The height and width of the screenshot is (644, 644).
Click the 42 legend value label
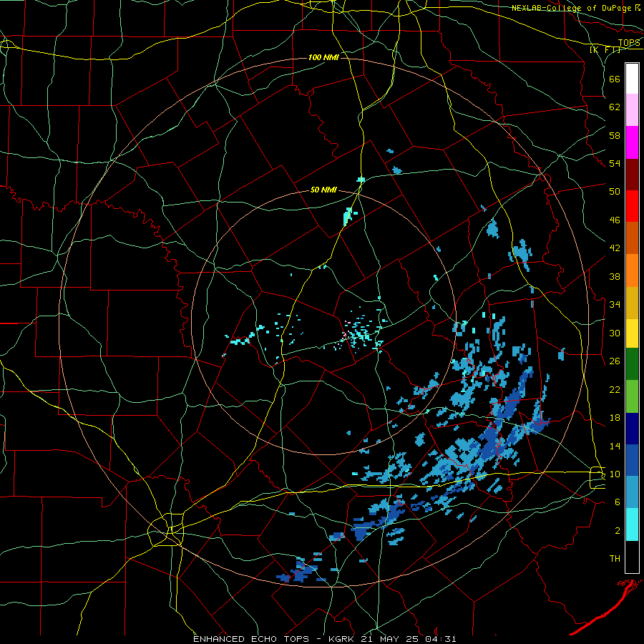(615, 248)
